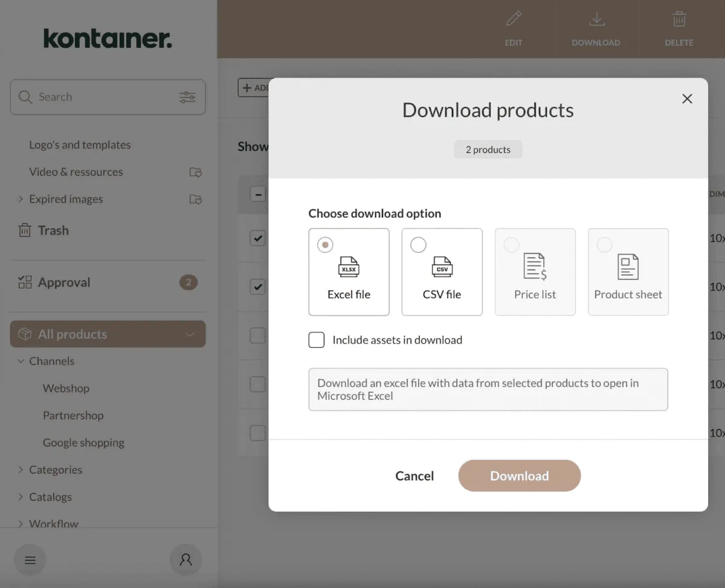Click the shared folder icon beside Expired images
725x588 pixels.
(195, 199)
